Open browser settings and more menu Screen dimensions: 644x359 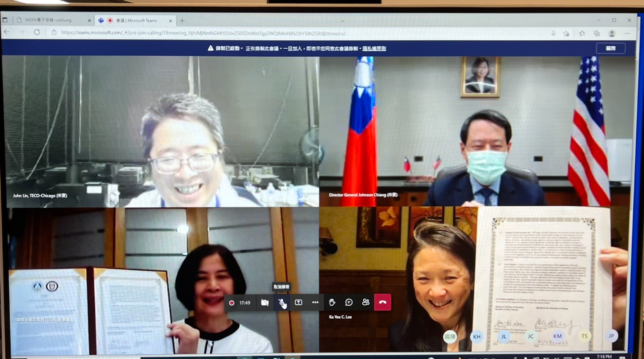[627, 33]
